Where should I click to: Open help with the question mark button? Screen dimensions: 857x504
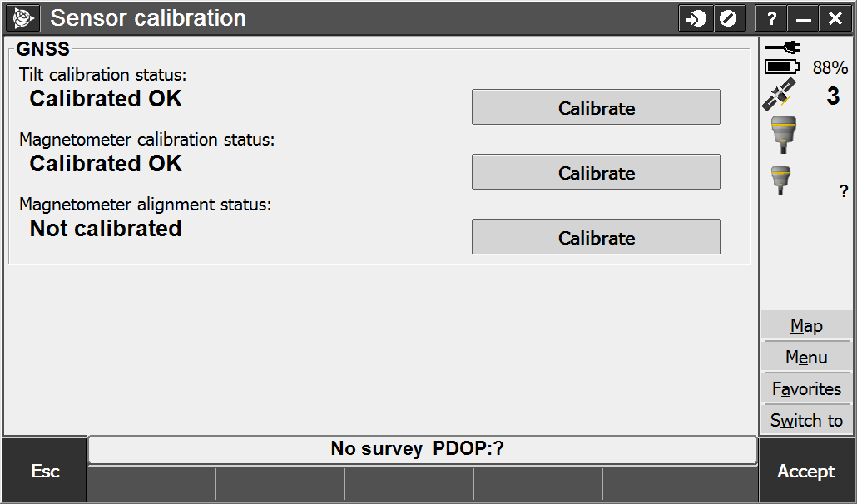click(x=771, y=19)
